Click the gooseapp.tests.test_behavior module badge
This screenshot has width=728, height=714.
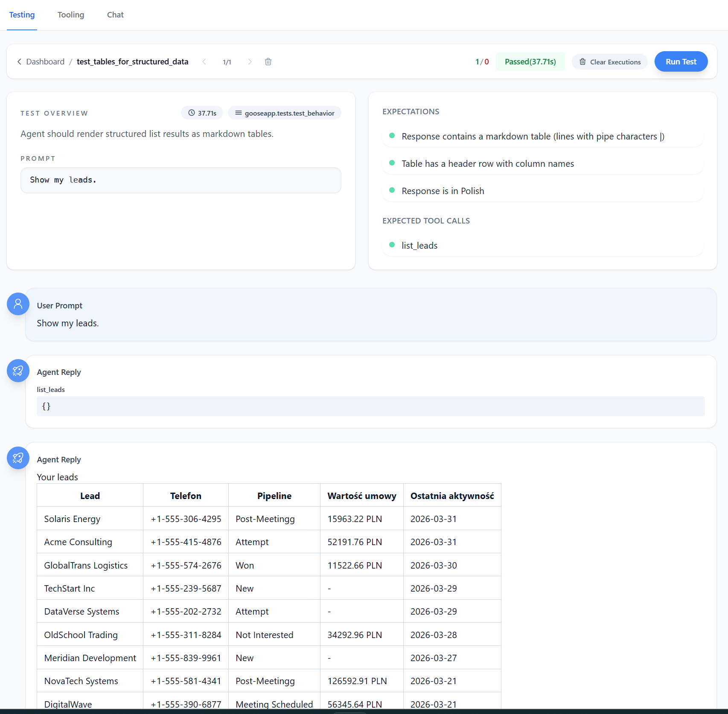(285, 113)
